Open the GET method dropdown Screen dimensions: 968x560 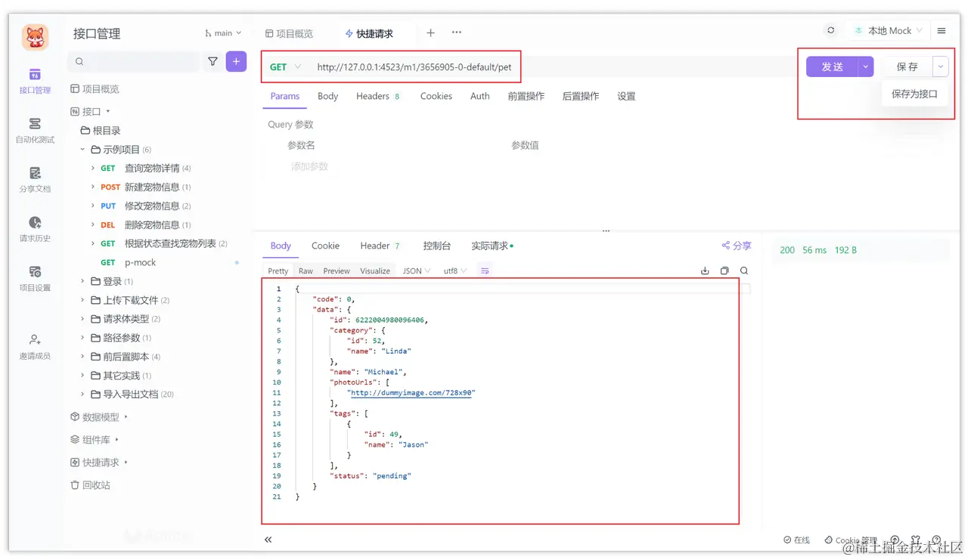286,67
